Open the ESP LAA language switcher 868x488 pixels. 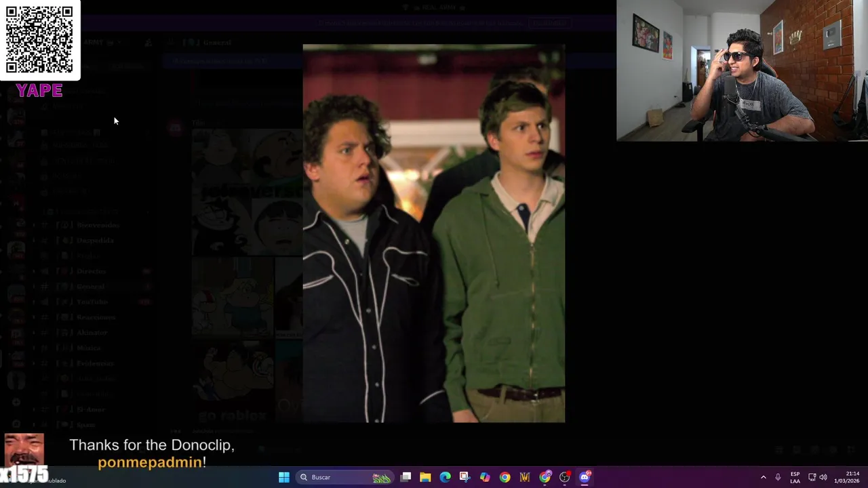click(x=795, y=477)
